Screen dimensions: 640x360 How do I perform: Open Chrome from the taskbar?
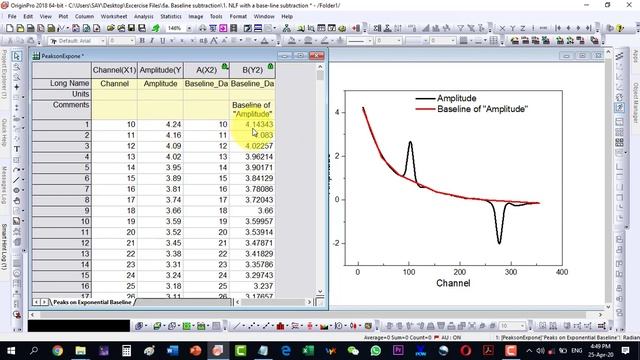click(58, 351)
